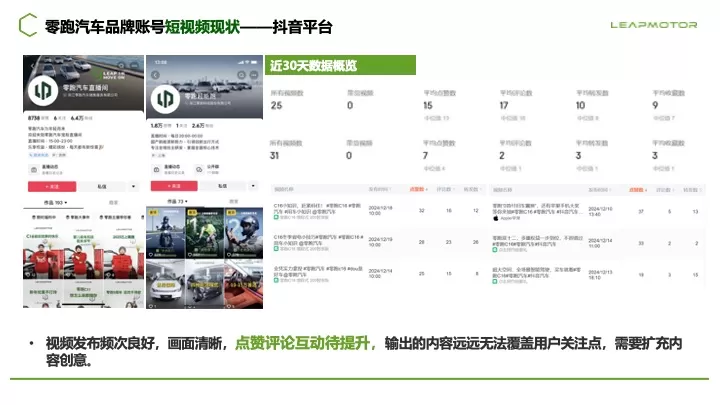The width and height of the screenshot is (720, 405).
Task: Expand the arrow beside 私信 on the right profile
Action: point(253,186)
